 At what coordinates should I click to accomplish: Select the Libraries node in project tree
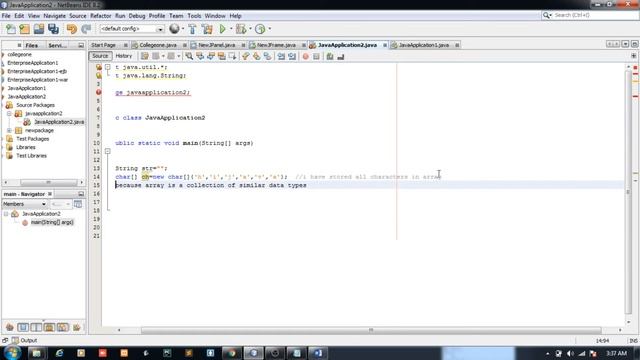(x=26, y=147)
